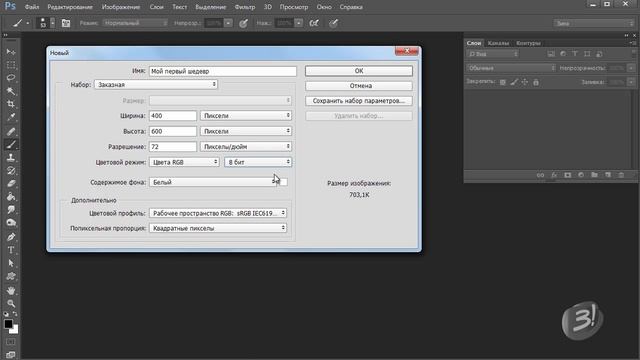The height and width of the screenshot is (360, 640).
Task: Click Сохранить набор параметров button
Action: coord(359,101)
